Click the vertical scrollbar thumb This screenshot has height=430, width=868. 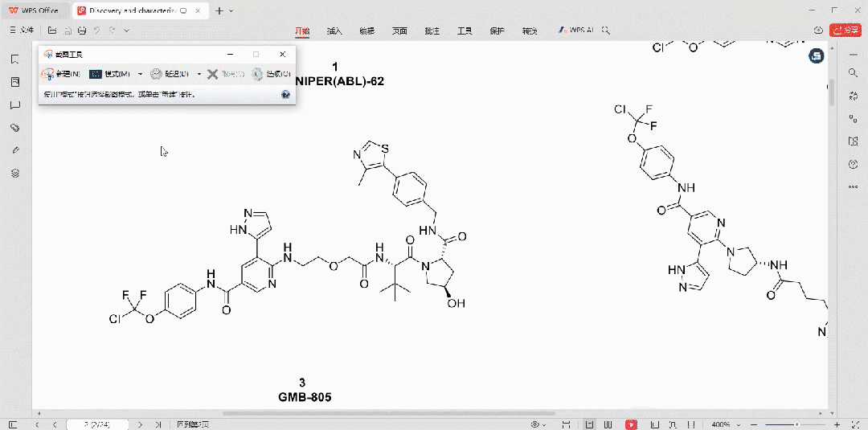[831, 94]
